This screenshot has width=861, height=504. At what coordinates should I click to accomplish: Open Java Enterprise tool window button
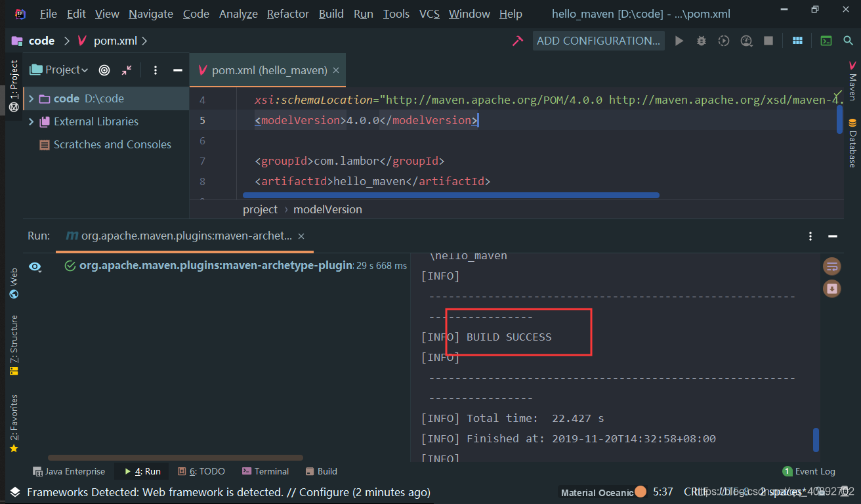(69, 471)
